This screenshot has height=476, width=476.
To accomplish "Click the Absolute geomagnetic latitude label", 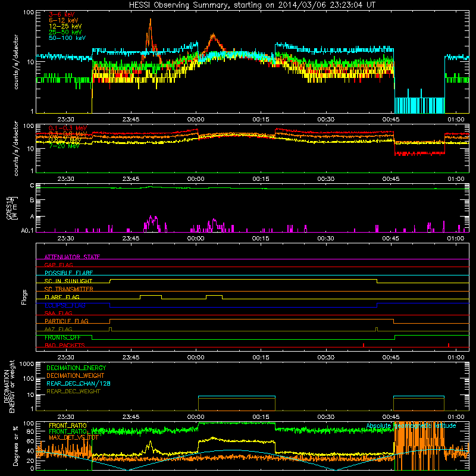I will coord(411,425).
